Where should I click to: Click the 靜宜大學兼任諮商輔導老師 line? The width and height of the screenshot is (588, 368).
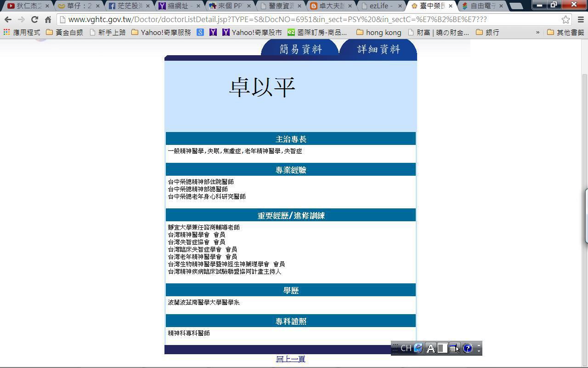coord(204,227)
